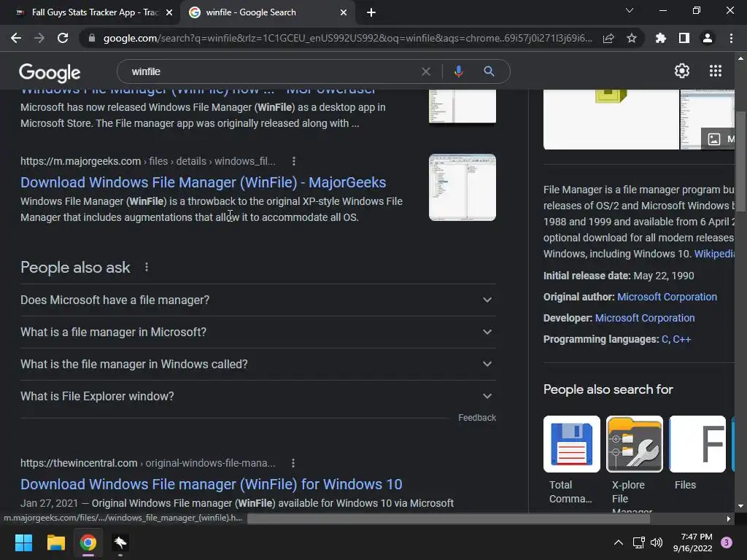Open Google quick settings gear
Viewport: 747px width, 560px height.
click(682, 71)
